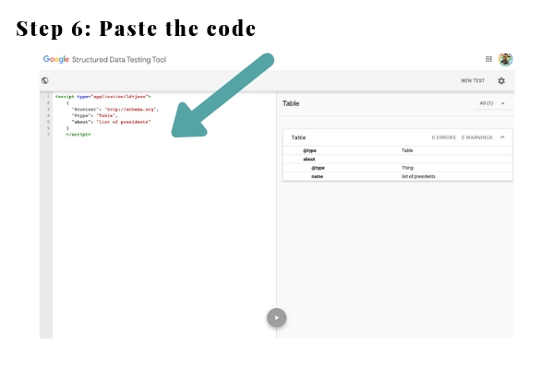This screenshot has width=554, height=392.
Task: Click the Table heading in results panel
Action: [291, 103]
